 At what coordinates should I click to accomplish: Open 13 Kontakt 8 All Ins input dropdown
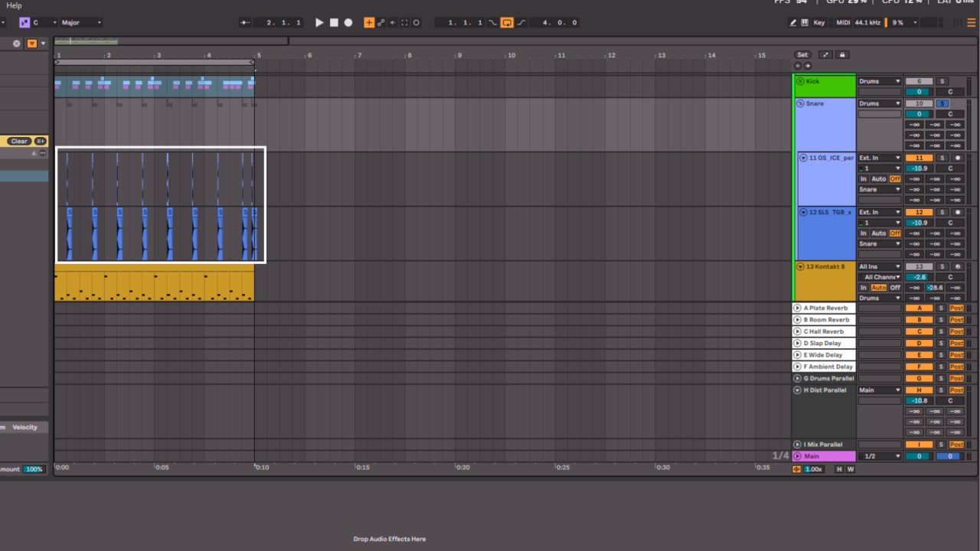(x=880, y=266)
